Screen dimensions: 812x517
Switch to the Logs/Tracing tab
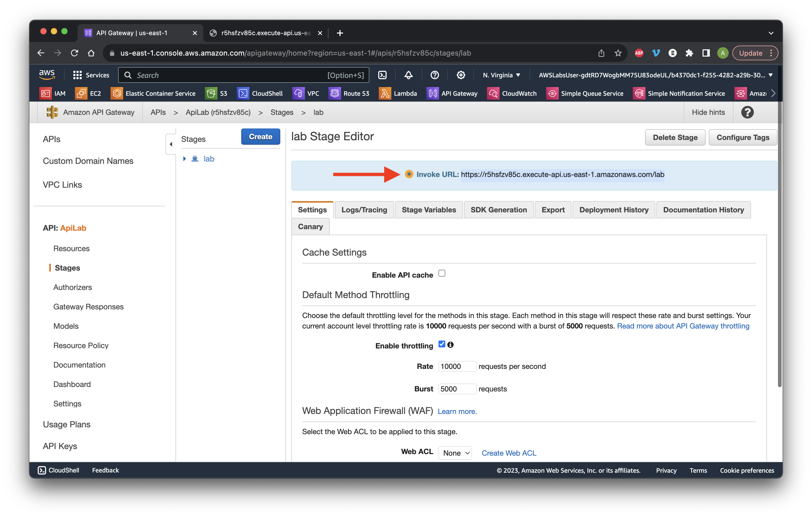tap(364, 209)
